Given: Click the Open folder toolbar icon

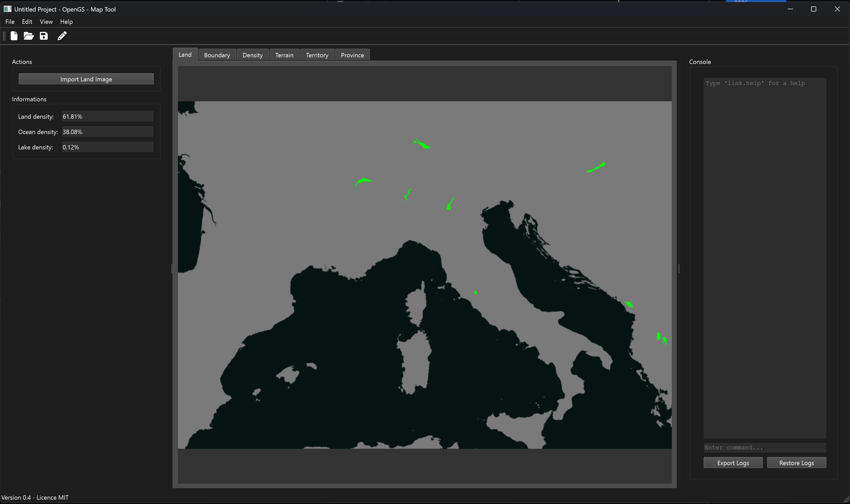Looking at the screenshot, I should point(29,36).
